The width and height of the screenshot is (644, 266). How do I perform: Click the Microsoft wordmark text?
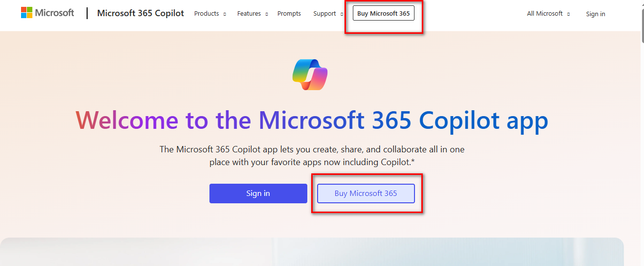[54, 13]
